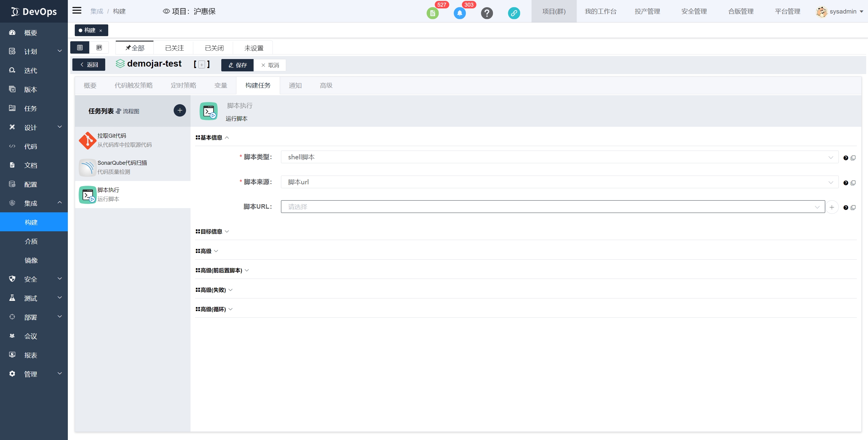Expand the target information section
Viewport: 868px width, 440px height.
point(212,231)
